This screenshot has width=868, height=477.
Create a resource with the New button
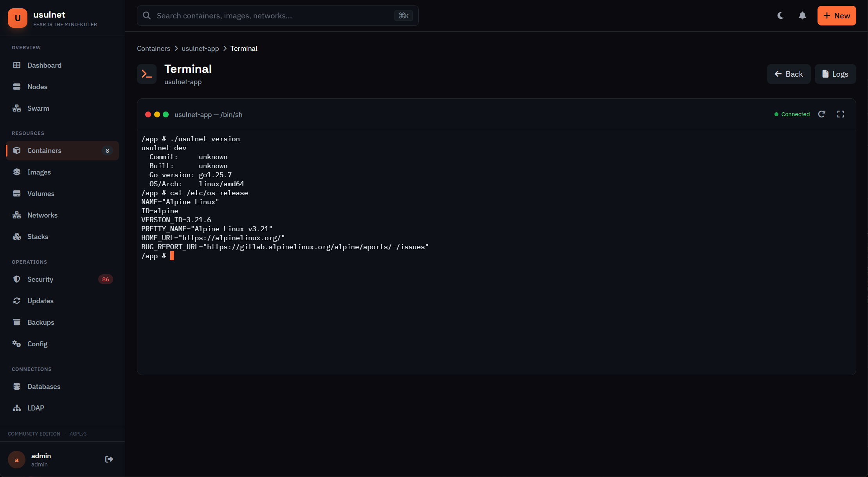pos(836,16)
